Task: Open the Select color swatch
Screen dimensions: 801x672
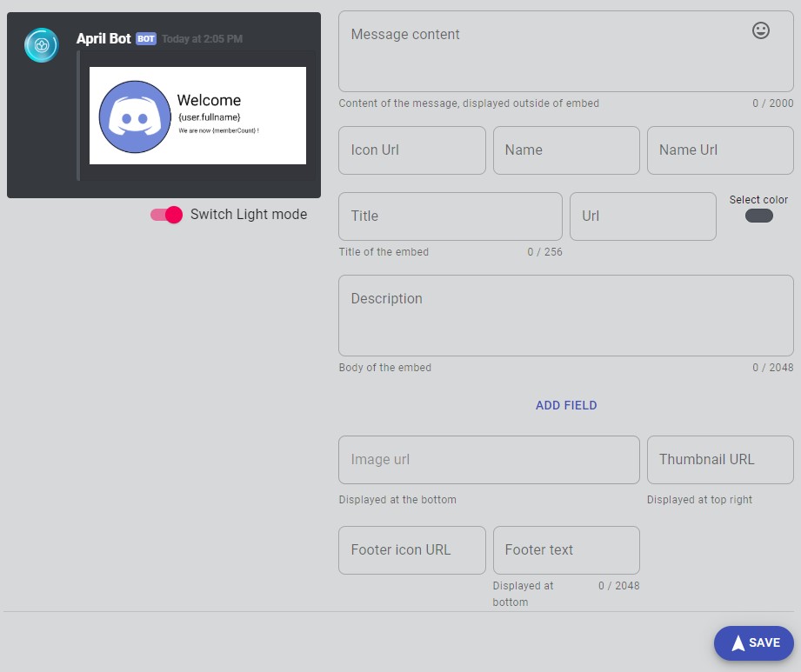Action: [758, 216]
